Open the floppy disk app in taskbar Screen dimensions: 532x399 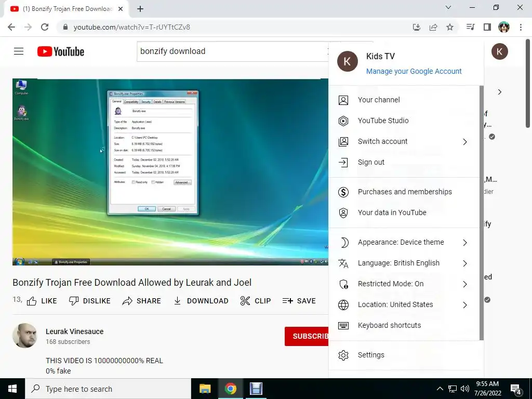point(256,389)
